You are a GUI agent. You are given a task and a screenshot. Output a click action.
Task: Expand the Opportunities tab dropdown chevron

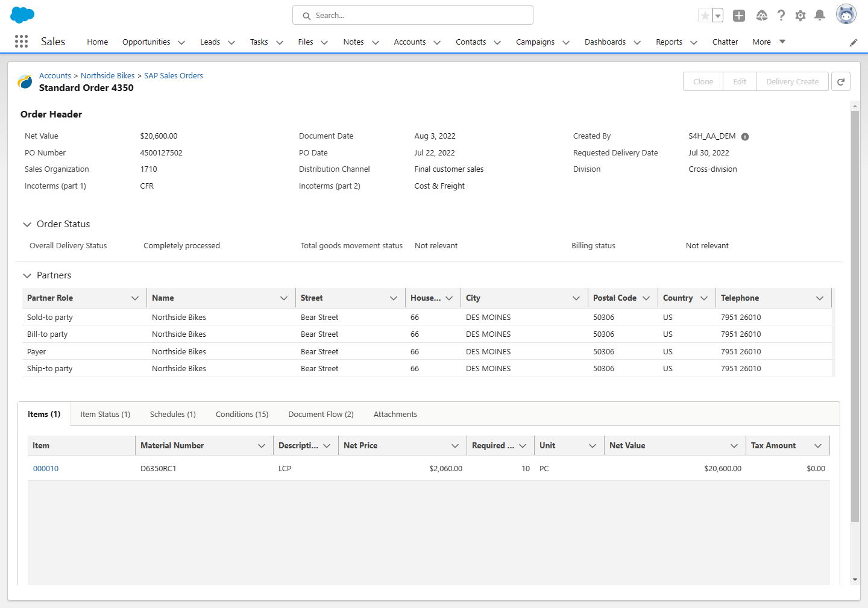181,42
